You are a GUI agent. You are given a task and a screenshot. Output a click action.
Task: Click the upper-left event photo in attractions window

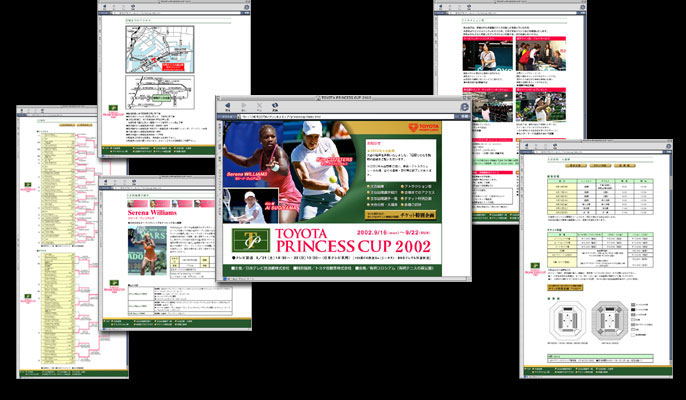pyautogui.click(x=488, y=56)
